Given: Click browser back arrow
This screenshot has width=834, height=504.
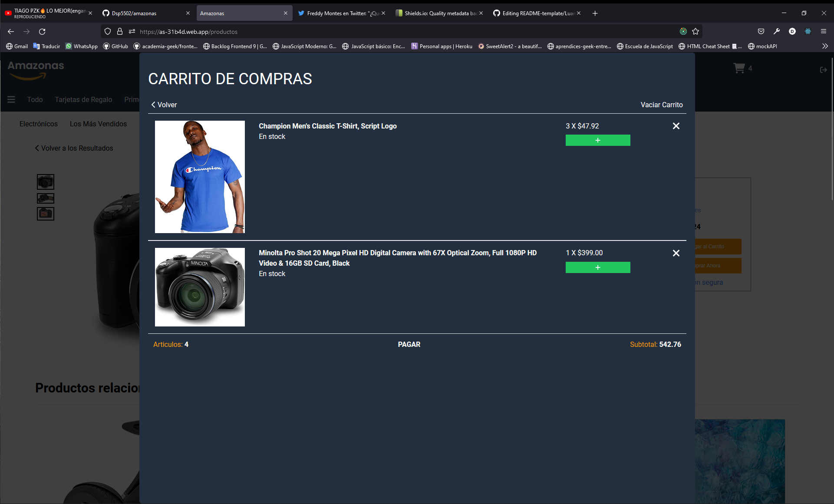Looking at the screenshot, I should click(x=11, y=32).
